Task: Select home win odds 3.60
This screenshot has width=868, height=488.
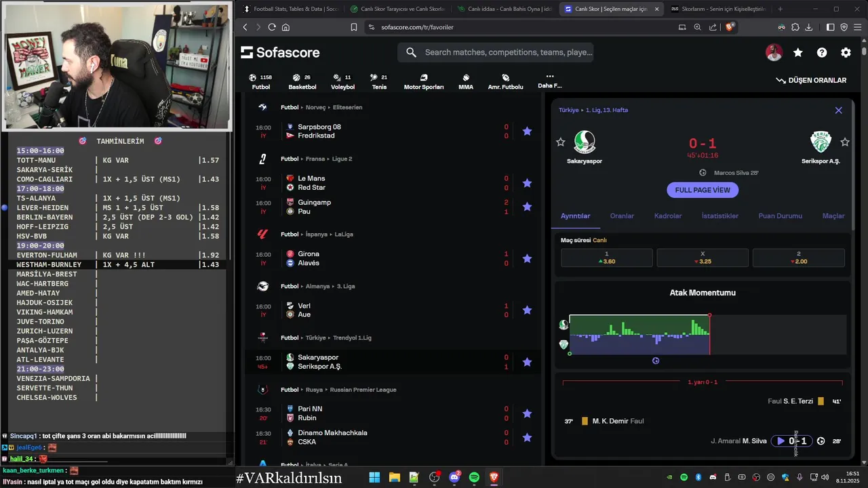Action: click(606, 258)
